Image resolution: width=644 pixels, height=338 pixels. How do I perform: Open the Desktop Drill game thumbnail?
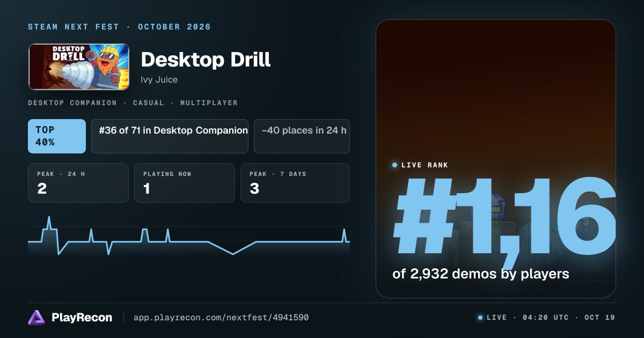pos(79,67)
